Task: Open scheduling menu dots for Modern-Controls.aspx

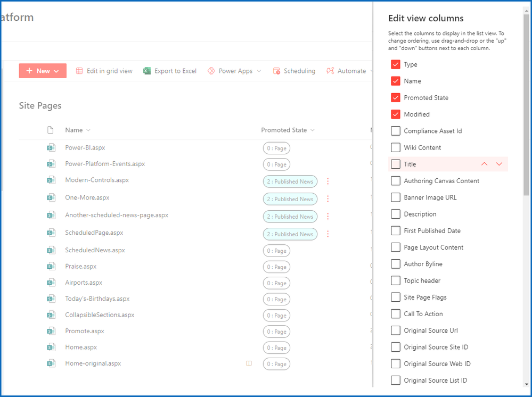Action: tap(328, 181)
